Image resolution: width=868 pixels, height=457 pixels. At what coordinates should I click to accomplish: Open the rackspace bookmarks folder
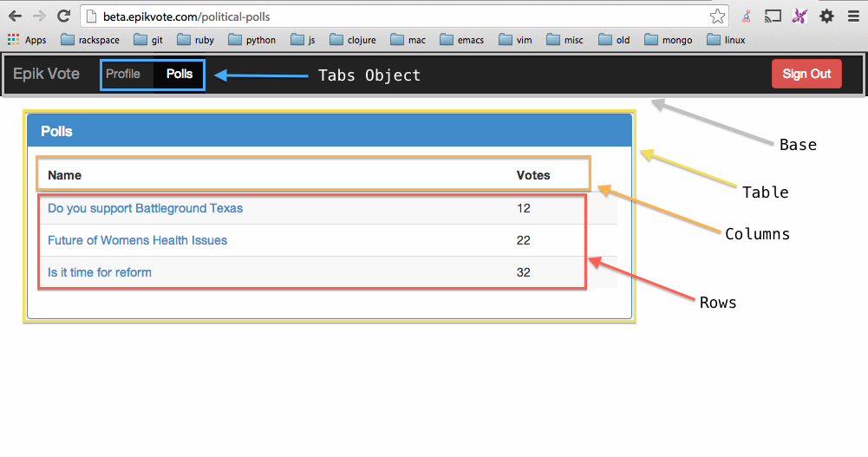tap(89, 40)
